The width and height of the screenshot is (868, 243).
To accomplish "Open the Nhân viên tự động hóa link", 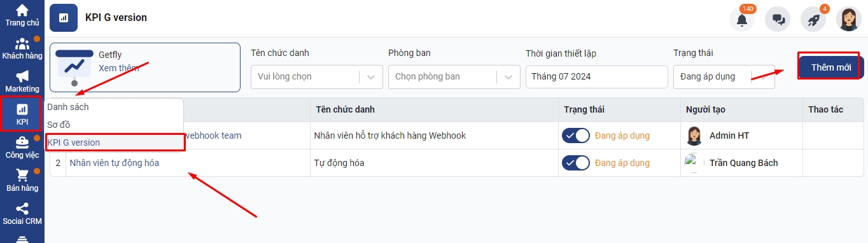I will [115, 163].
